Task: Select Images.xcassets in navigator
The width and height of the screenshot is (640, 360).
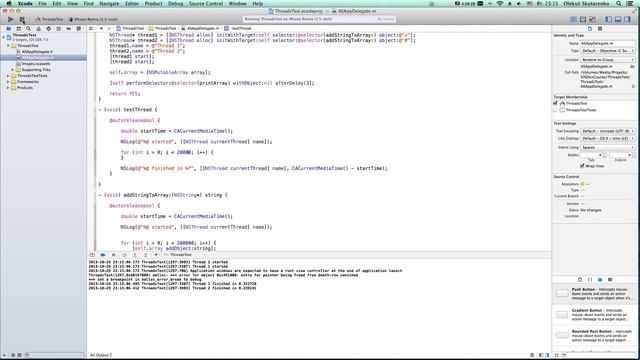Action: [36, 64]
